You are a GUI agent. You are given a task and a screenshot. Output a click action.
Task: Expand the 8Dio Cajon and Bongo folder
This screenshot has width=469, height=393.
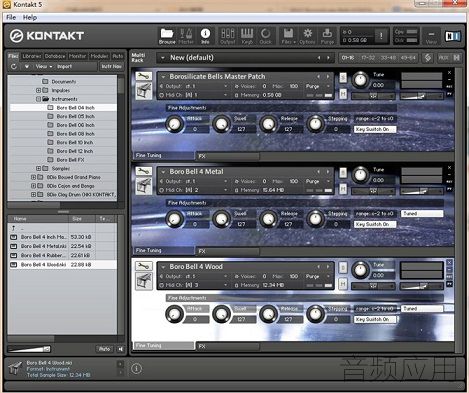click(x=33, y=186)
